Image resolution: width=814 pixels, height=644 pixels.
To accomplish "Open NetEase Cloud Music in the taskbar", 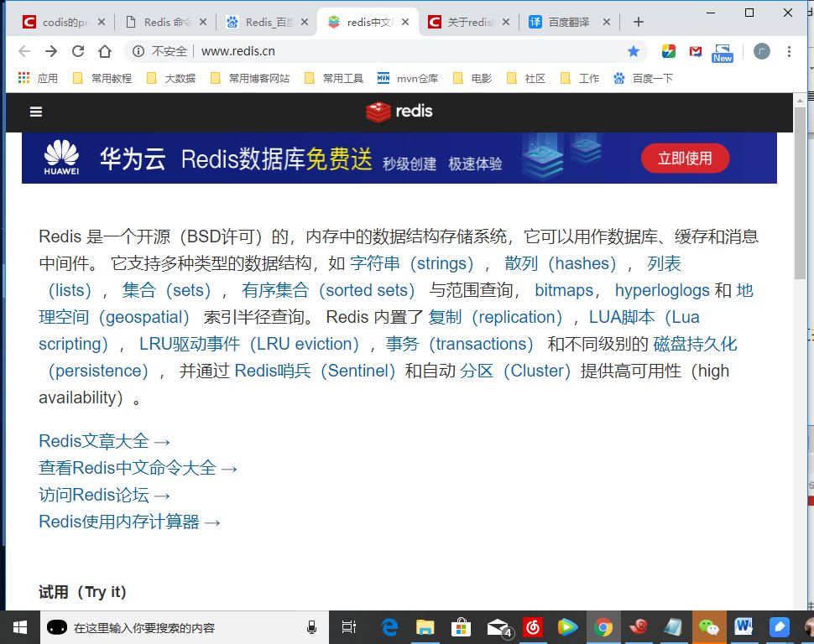I will (533, 627).
